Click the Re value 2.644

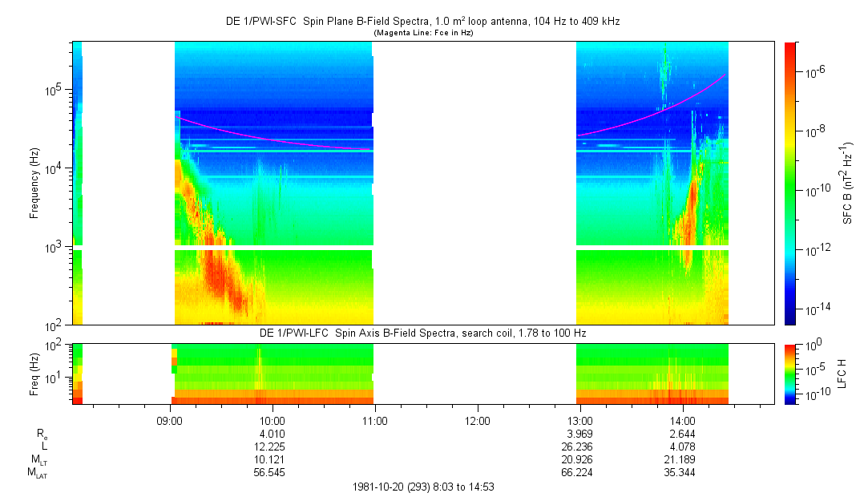(682, 434)
